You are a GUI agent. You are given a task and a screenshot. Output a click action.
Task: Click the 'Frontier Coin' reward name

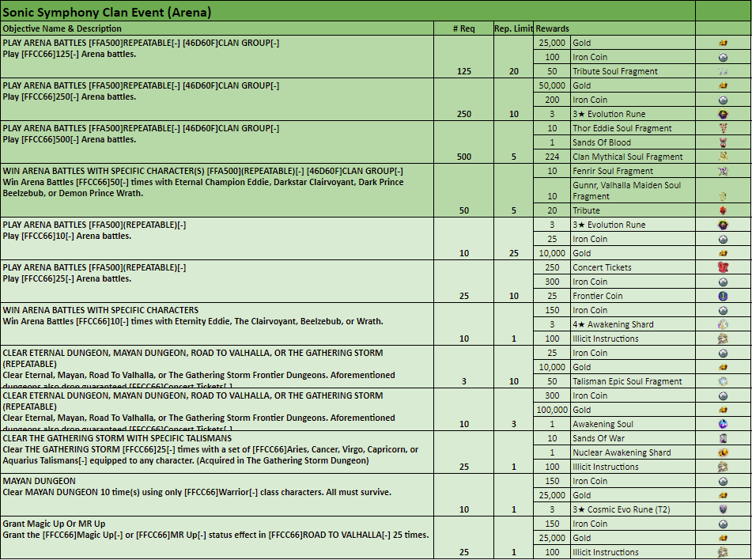[597, 296]
